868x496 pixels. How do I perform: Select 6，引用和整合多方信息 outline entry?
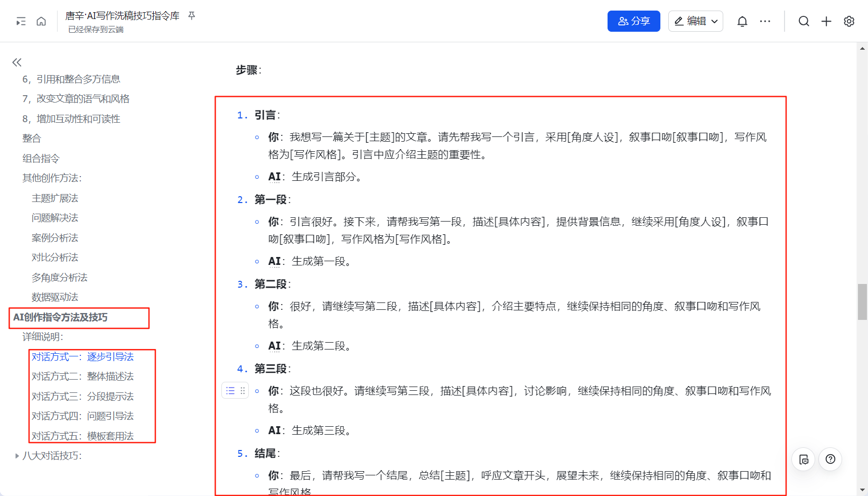71,79
